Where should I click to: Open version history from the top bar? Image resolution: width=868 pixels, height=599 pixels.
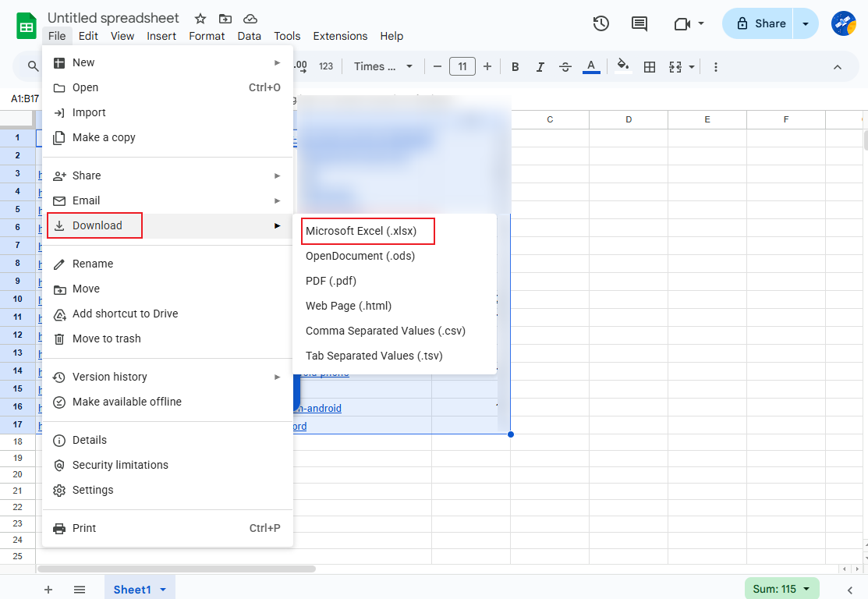pyautogui.click(x=601, y=23)
